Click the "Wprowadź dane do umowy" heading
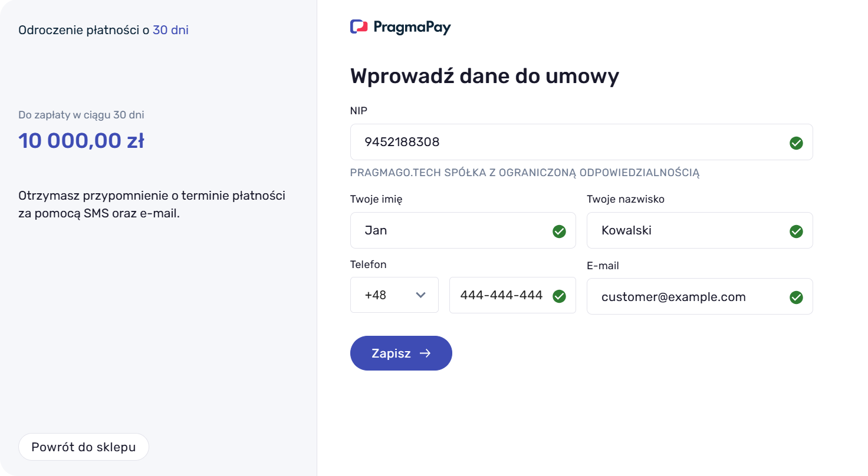This screenshot has height=476, width=868. point(484,77)
